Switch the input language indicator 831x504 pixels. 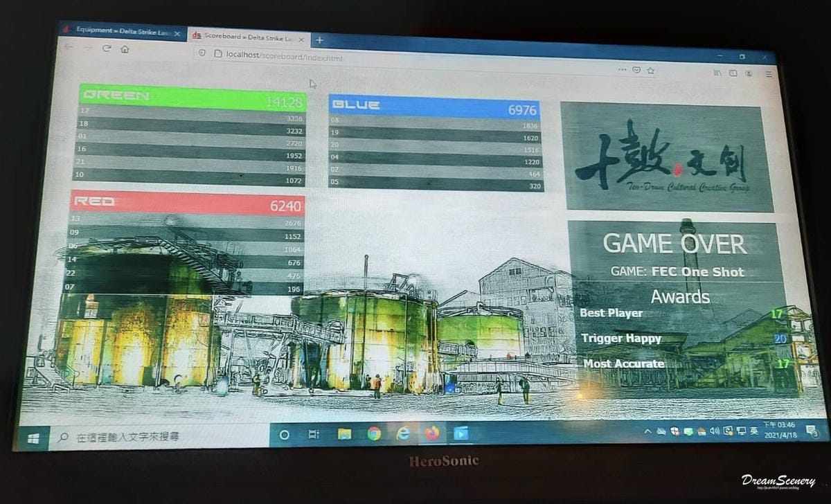(x=753, y=431)
